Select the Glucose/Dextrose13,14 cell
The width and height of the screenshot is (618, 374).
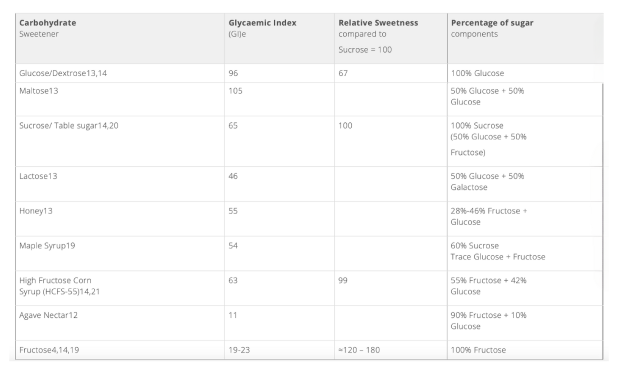(x=120, y=73)
